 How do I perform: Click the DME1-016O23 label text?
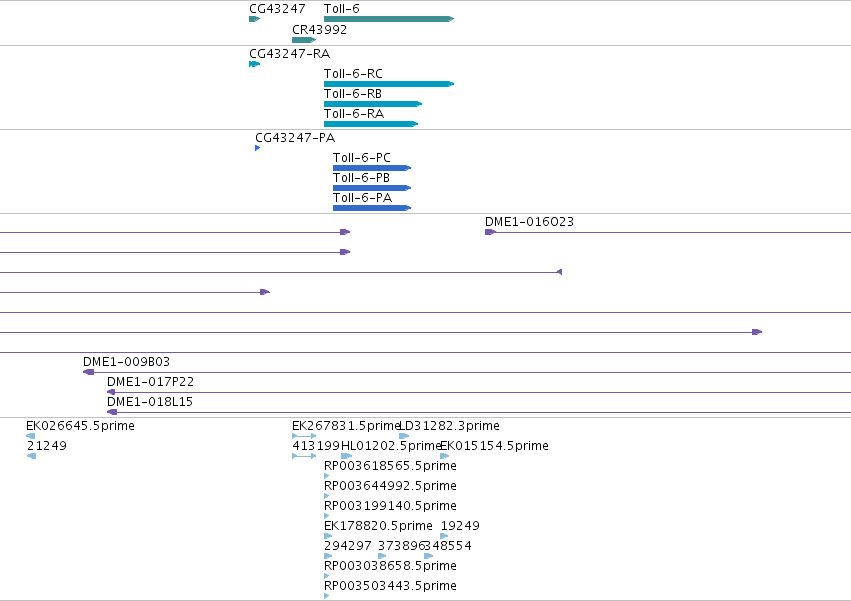529,222
